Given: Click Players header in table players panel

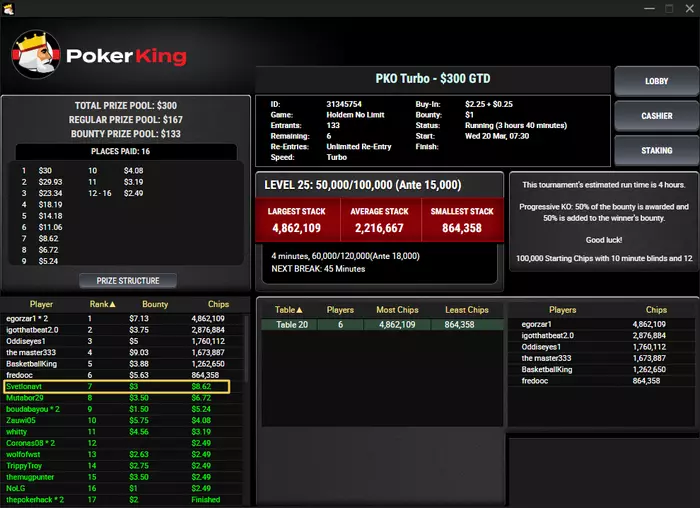Looking at the screenshot, I should coord(562,310).
